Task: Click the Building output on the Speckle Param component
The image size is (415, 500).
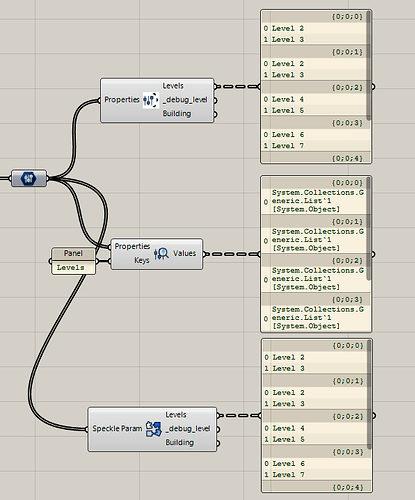Action: tap(180, 443)
